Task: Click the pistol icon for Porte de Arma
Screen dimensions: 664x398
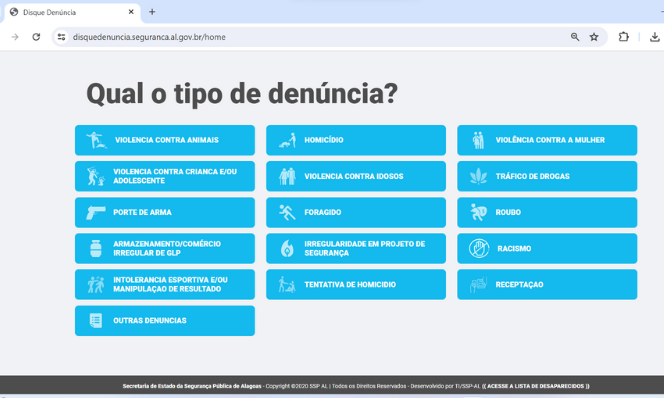Action: pos(96,213)
